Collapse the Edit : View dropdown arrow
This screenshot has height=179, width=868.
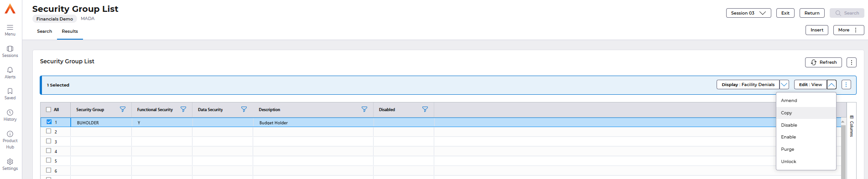coord(832,85)
